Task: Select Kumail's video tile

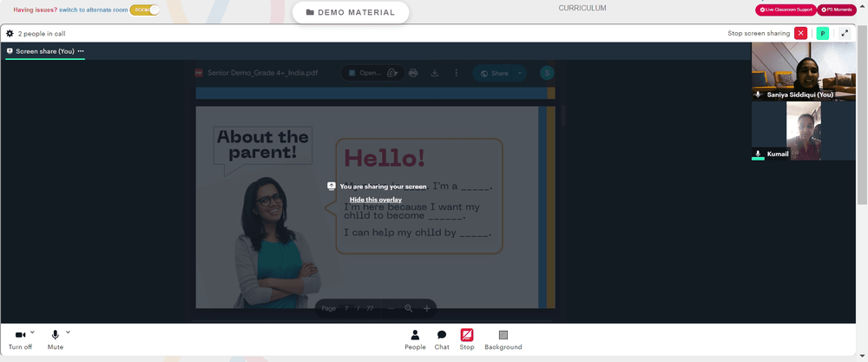Action: point(803,131)
